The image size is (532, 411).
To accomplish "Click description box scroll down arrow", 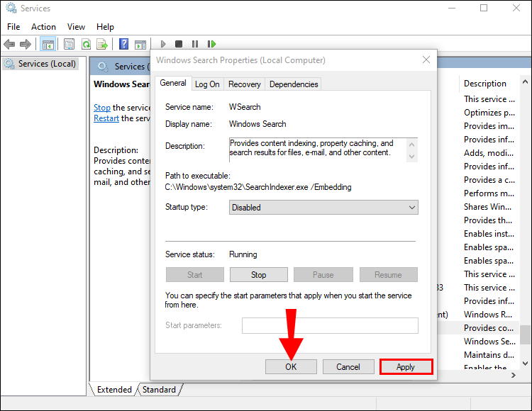I will [x=411, y=156].
